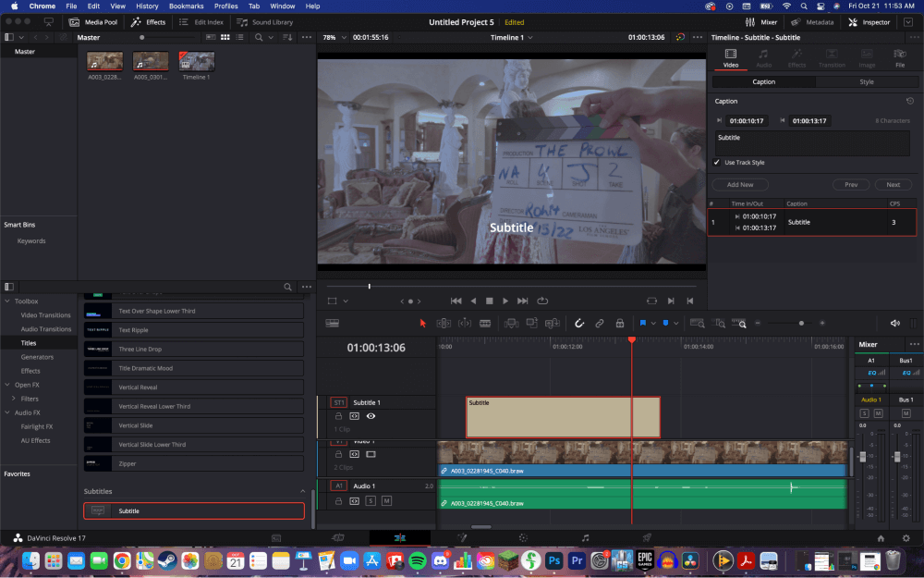
Task: Expand the Filters tree item
Action: click(14, 399)
